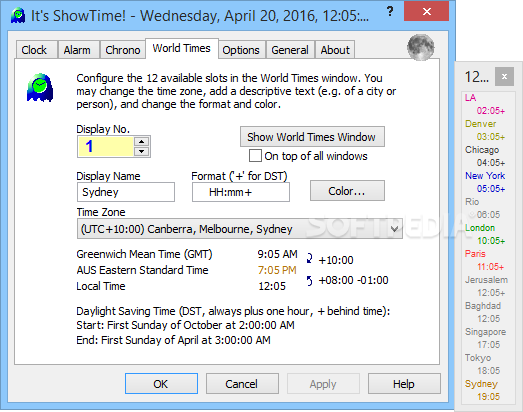Image resolution: width=523 pixels, height=412 pixels.
Task: Go to the Chrono tab
Action: click(123, 50)
